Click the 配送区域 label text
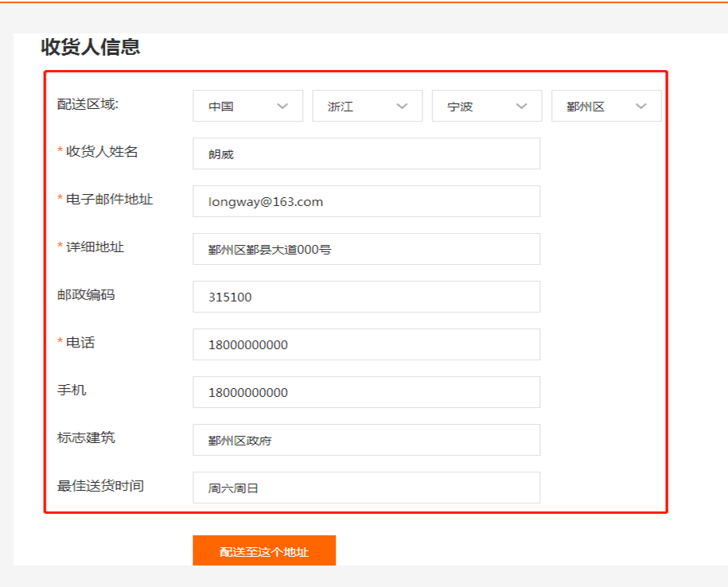The image size is (728, 587). tap(88, 104)
